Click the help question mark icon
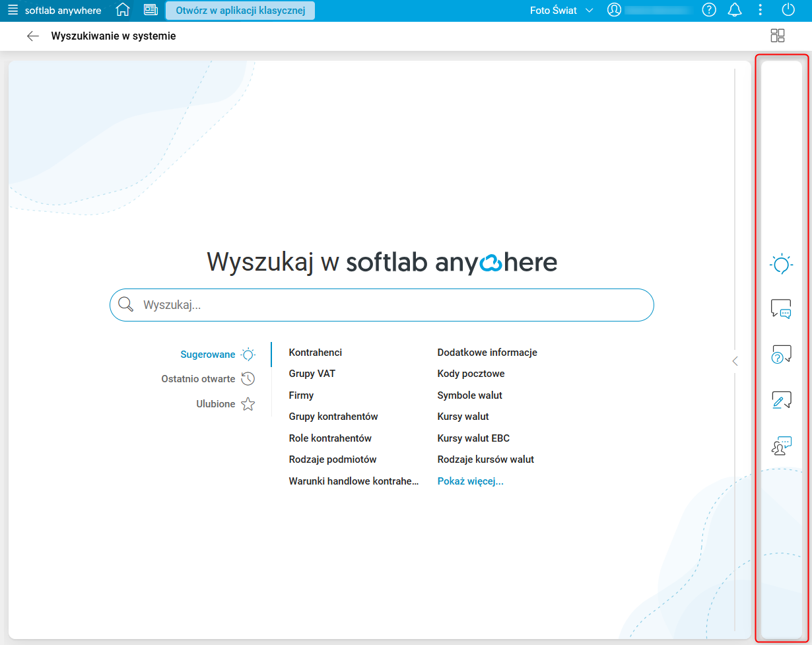The width and height of the screenshot is (812, 645). (709, 10)
